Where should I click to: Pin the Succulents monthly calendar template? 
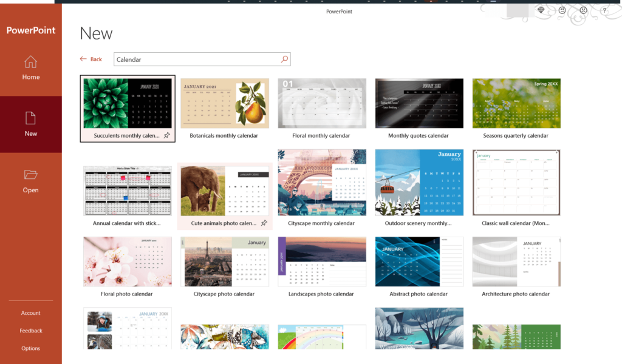click(167, 135)
